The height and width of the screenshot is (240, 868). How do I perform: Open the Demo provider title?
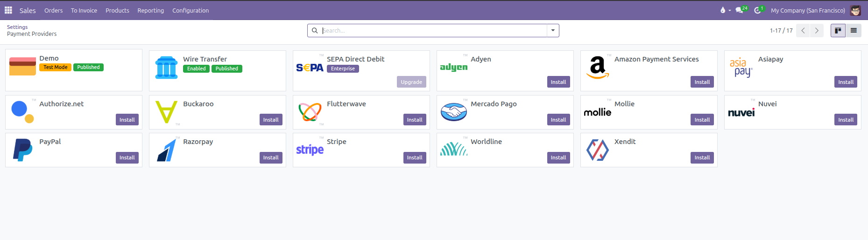[49, 58]
